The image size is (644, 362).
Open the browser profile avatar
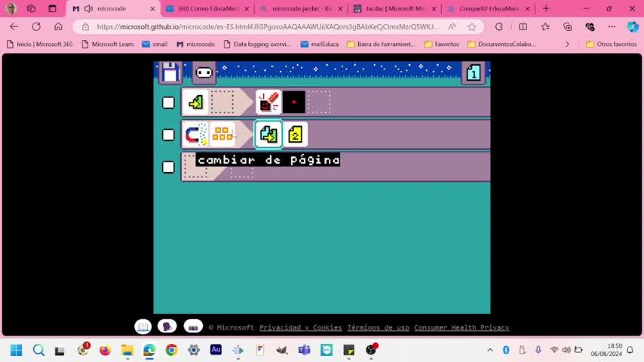point(11,8)
